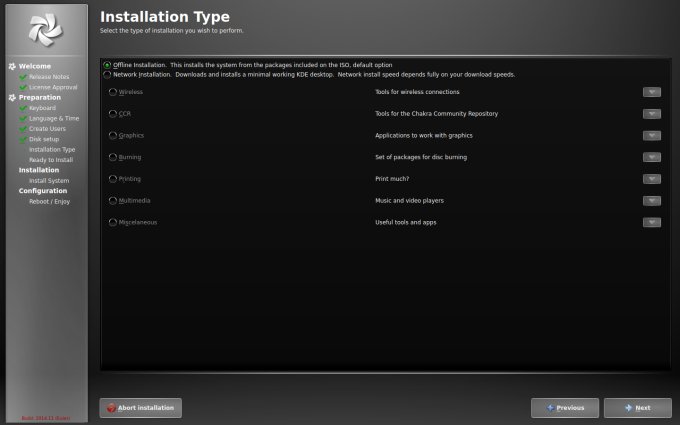Open the Keyboard step in sidebar
Image resolution: width=680 pixels, height=425 pixels.
[42, 108]
